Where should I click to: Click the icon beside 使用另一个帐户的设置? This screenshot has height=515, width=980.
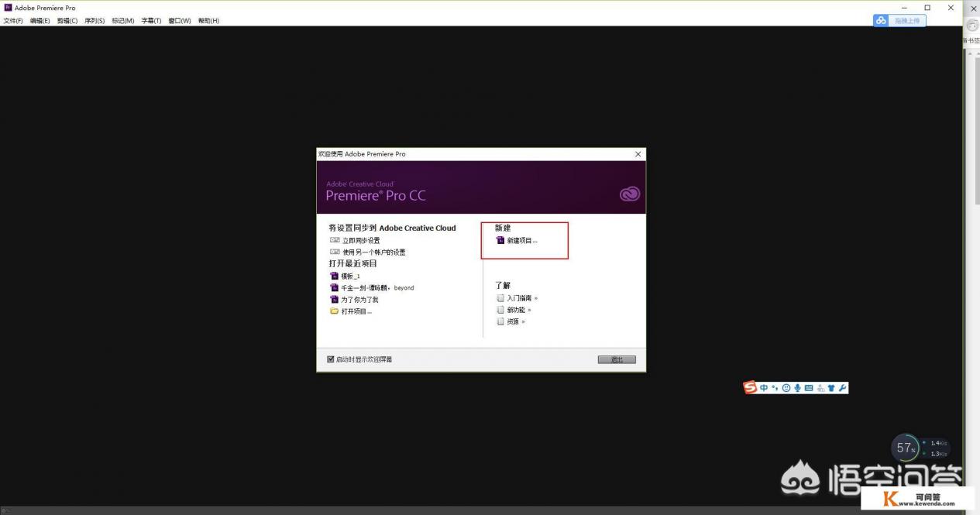tap(335, 252)
